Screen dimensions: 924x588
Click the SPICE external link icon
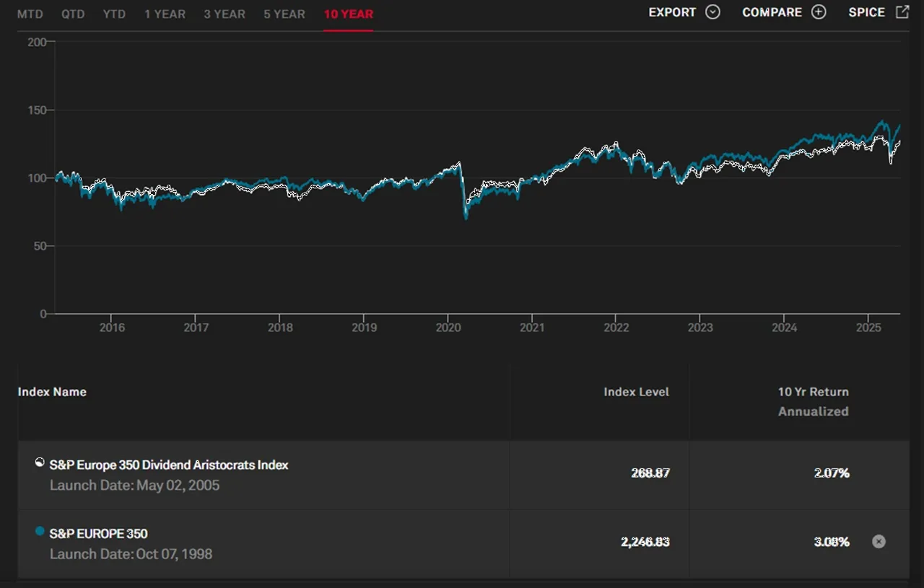point(902,12)
